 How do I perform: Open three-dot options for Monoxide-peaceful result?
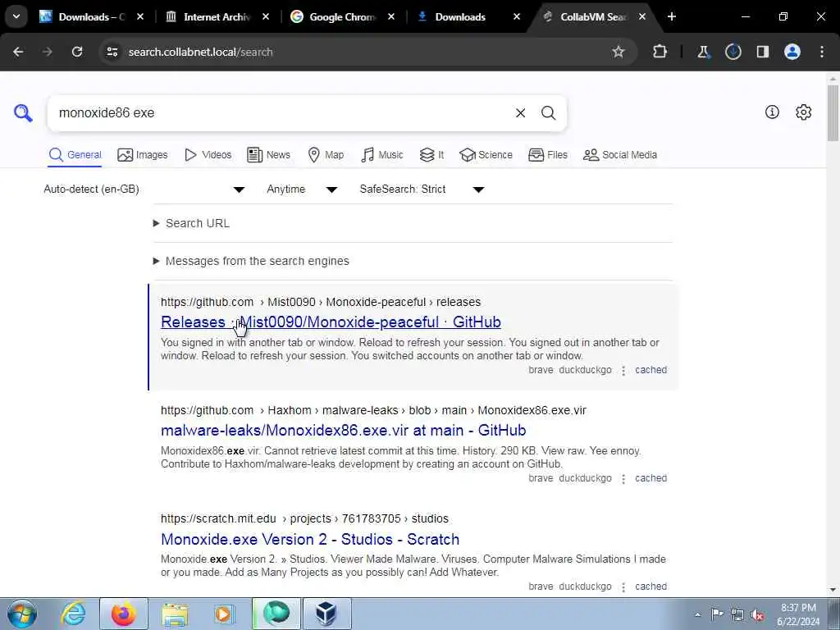[623, 371]
